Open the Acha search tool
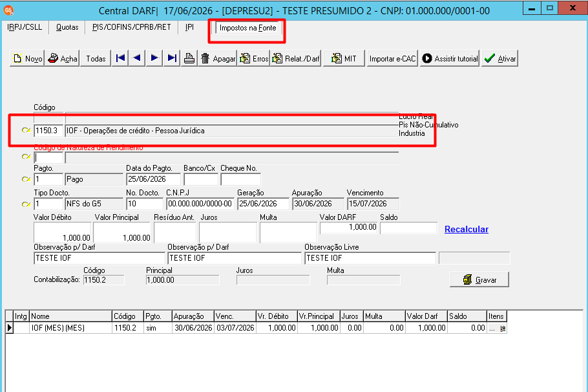The height and width of the screenshot is (392, 588). pos(62,59)
